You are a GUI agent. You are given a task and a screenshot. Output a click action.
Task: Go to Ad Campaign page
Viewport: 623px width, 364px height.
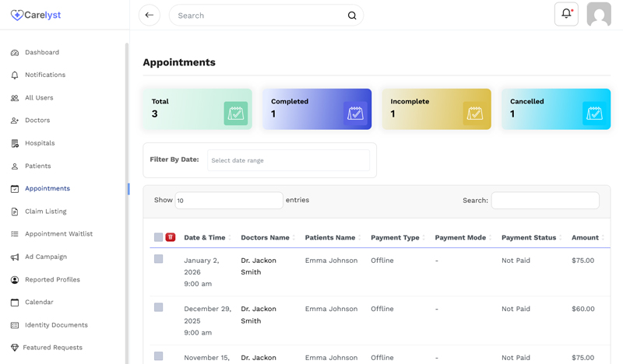tap(46, 257)
